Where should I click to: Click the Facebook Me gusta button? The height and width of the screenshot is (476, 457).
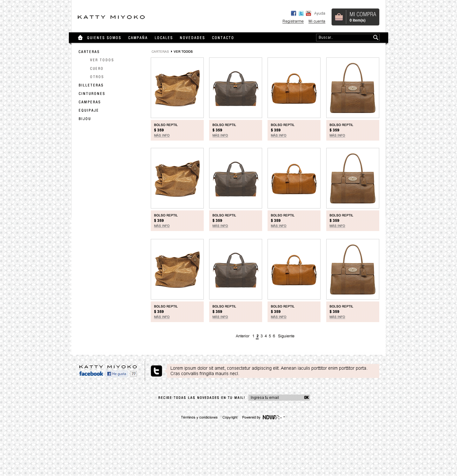117,374
